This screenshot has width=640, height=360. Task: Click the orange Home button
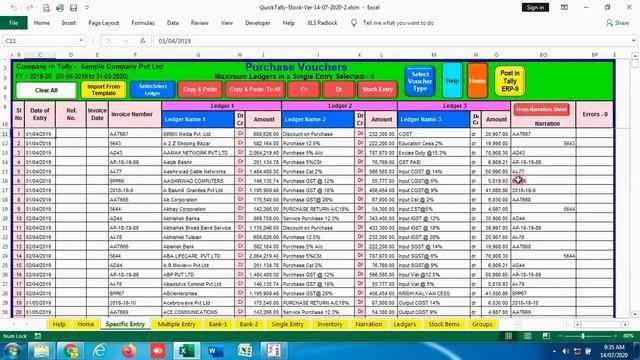click(x=477, y=81)
